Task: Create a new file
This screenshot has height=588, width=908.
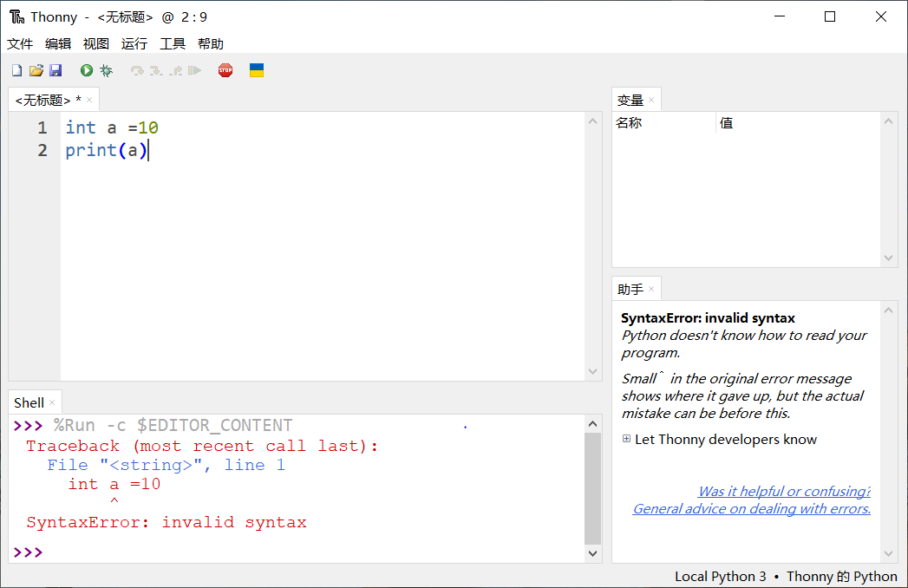Action: 16,70
